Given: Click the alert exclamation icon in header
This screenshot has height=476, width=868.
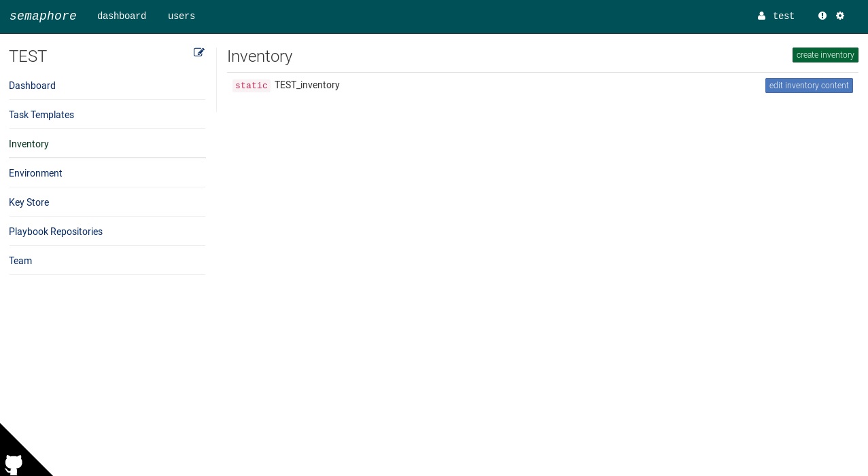Looking at the screenshot, I should [x=822, y=16].
